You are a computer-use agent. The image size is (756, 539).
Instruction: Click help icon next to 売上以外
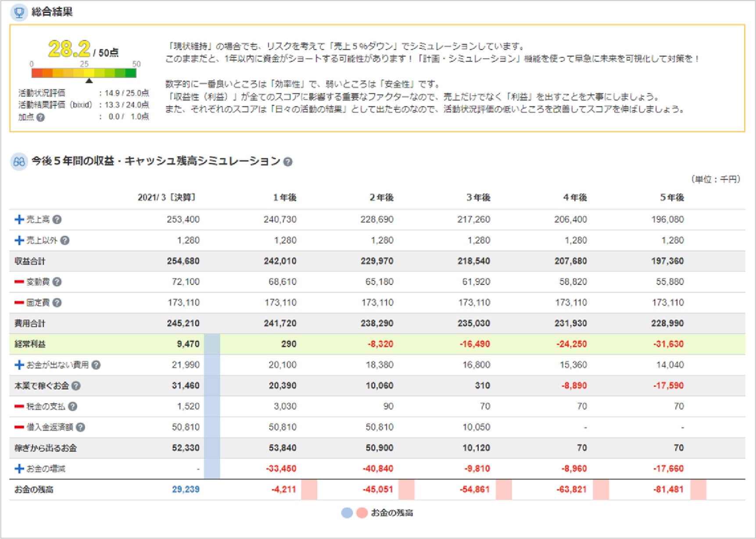coord(65,241)
